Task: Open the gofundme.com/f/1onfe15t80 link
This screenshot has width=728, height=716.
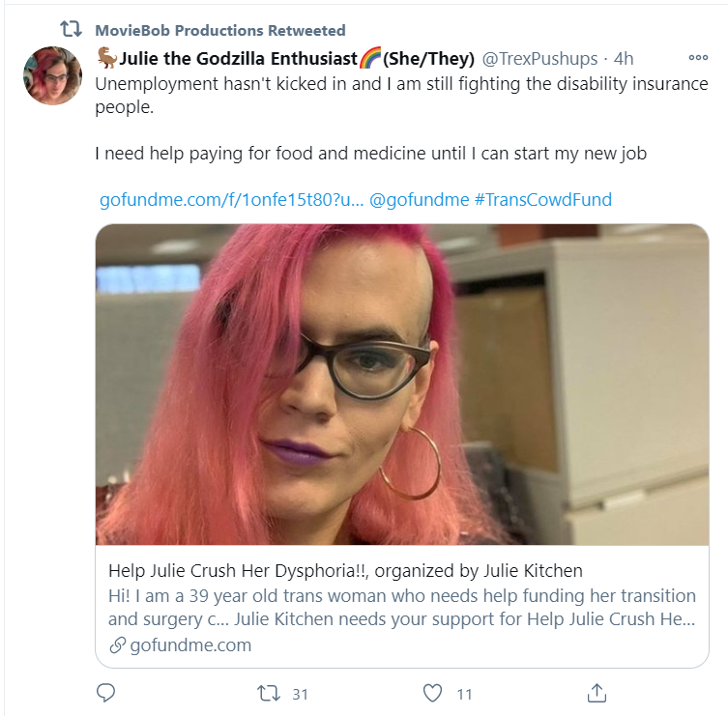Action: pyautogui.click(x=232, y=200)
